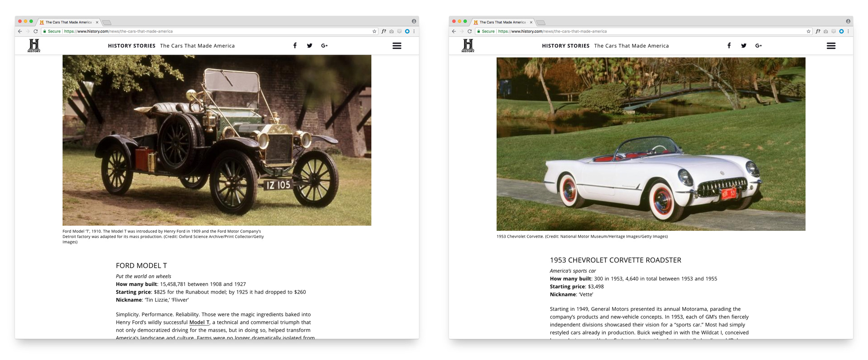Click History logo in left window

coord(34,46)
